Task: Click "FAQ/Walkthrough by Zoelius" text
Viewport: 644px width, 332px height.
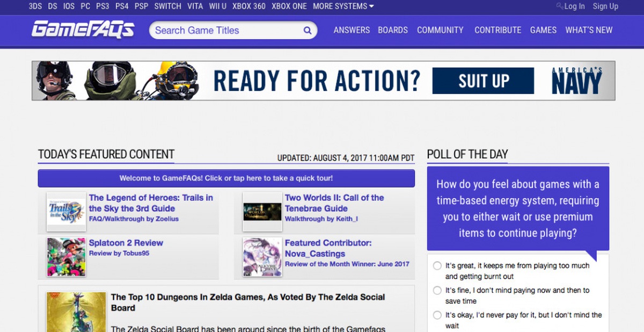Action: (x=134, y=219)
